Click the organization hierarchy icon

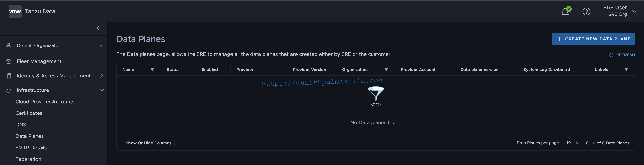(9, 45)
